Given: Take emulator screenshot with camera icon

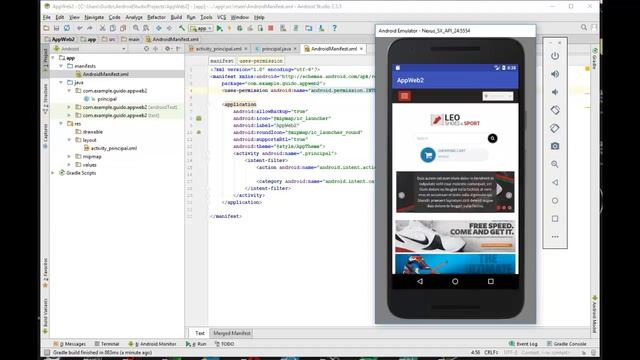Looking at the screenshot, I should click(555, 146).
